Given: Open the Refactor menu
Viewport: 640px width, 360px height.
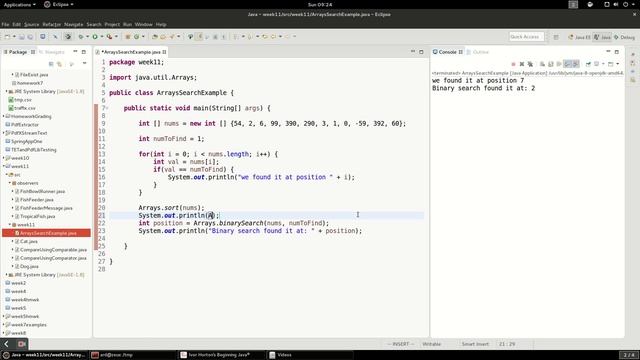Looking at the screenshot, I should [x=51, y=24].
